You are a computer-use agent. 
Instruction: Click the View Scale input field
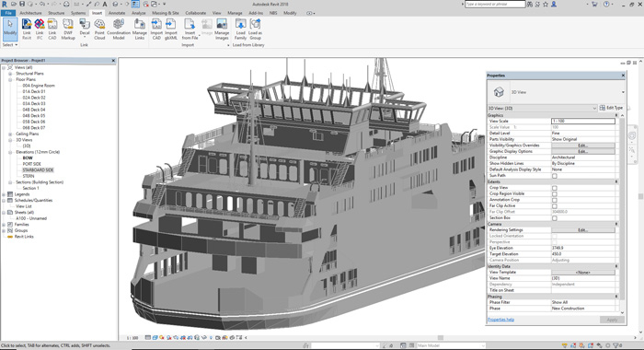coord(582,121)
